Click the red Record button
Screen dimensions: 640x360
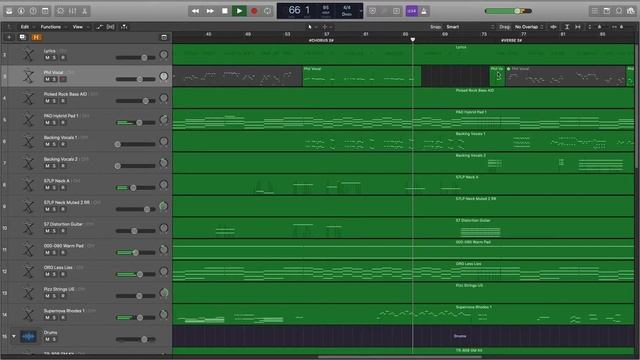[x=254, y=11]
